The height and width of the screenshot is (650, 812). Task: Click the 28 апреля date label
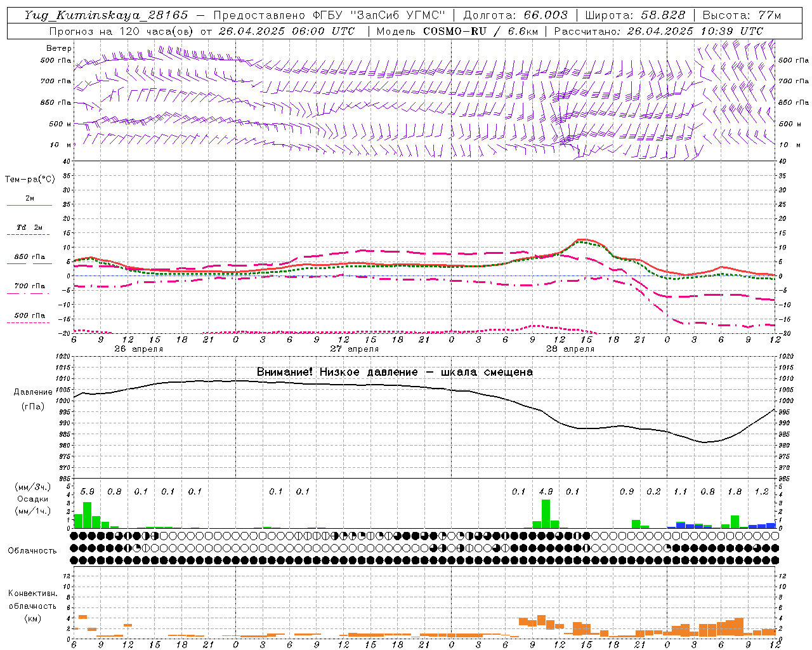[x=570, y=349]
